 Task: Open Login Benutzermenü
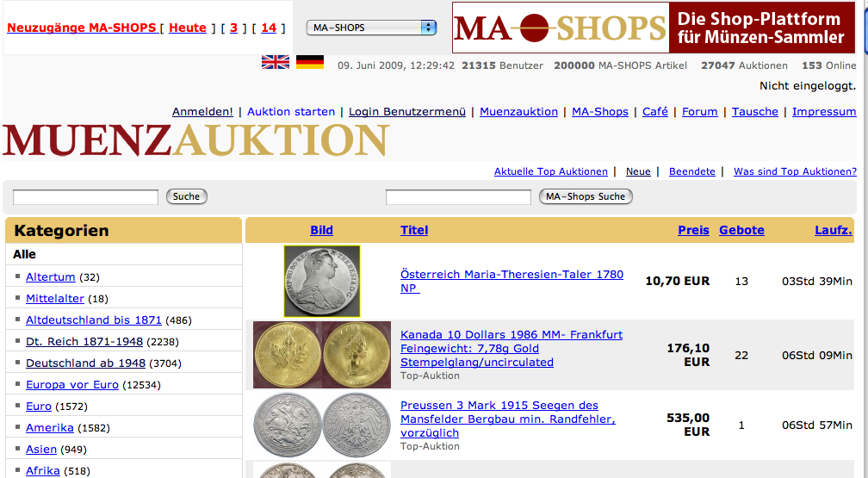pyautogui.click(x=407, y=111)
